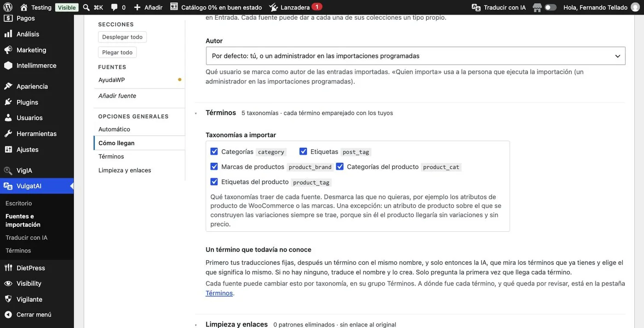Uncheck the Categorías category checkbox
The width and height of the screenshot is (644, 328).
[214, 152]
